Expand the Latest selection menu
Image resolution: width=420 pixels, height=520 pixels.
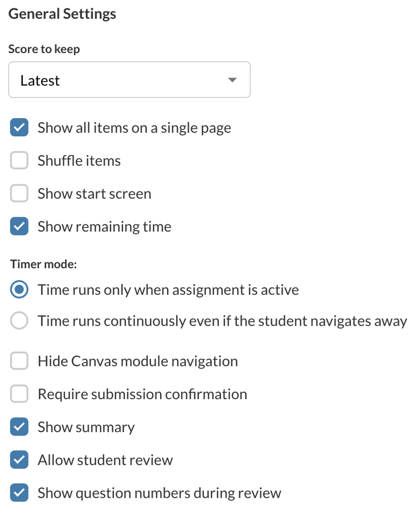(129, 80)
